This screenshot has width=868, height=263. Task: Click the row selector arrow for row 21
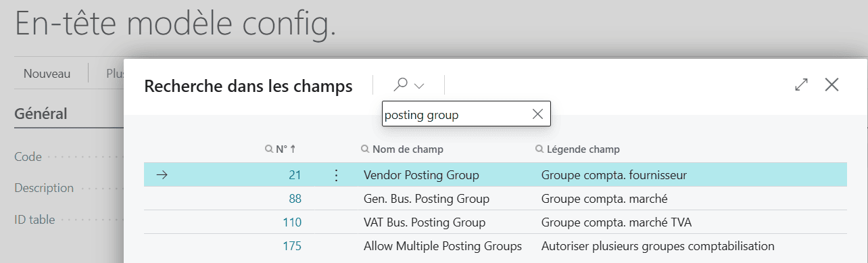[162, 175]
